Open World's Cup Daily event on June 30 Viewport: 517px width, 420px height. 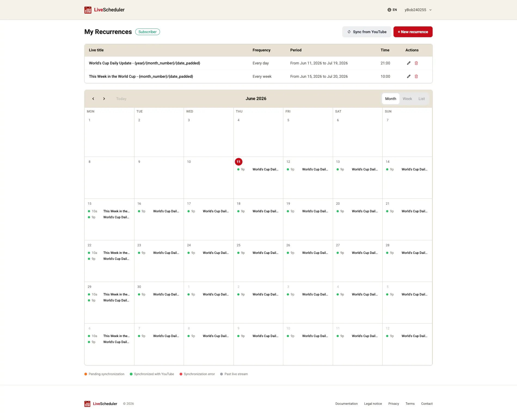(159, 294)
